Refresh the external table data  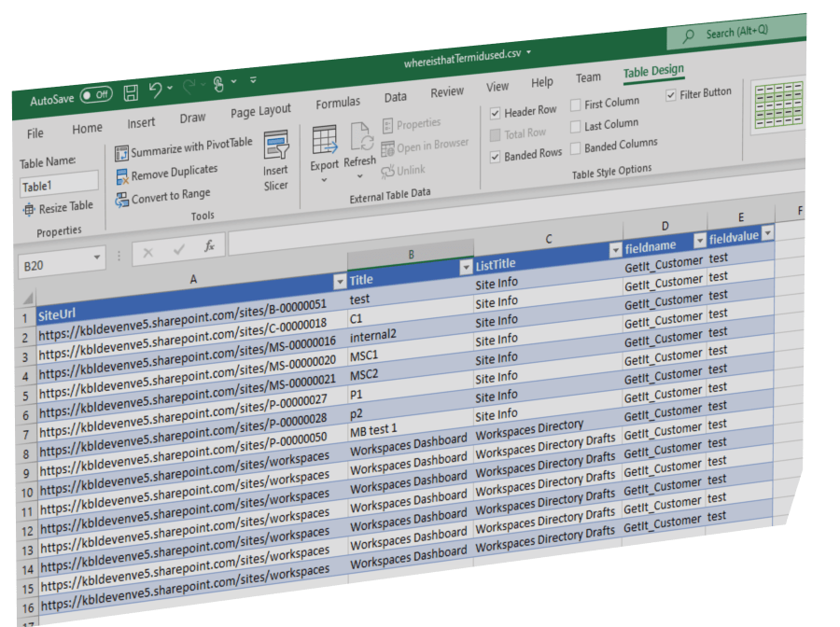(x=360, y=142)
